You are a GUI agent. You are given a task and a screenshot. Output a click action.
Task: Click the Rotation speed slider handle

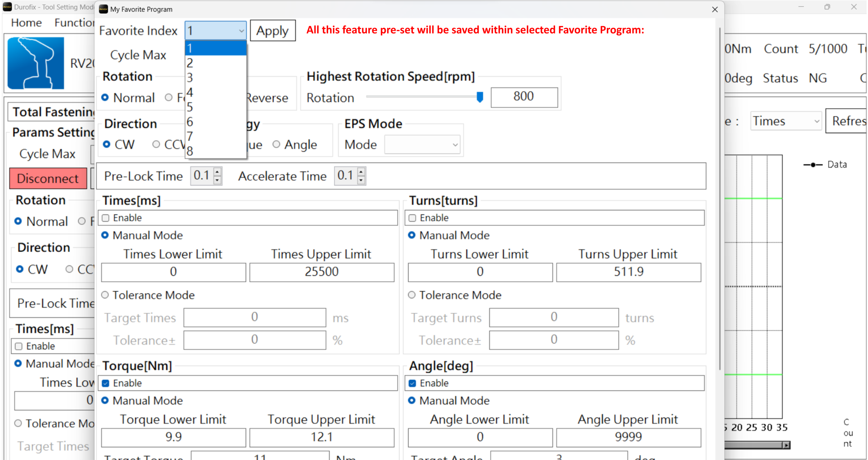480,97
